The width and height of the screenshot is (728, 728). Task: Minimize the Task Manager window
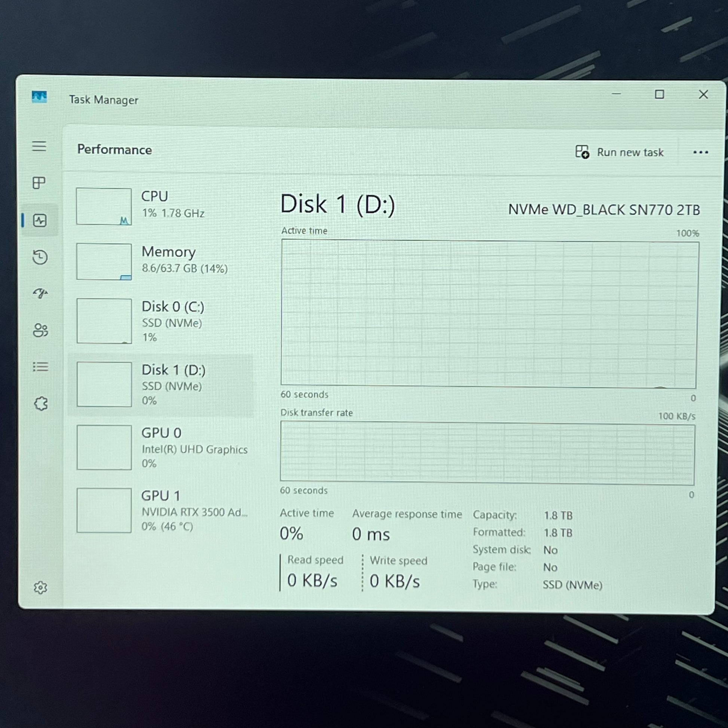tap(616, 94)
